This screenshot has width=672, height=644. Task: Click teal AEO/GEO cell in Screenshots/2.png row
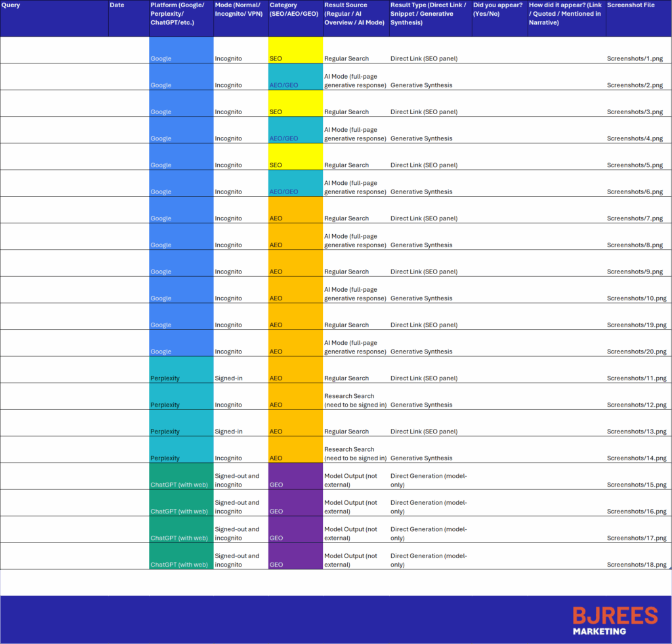[x=295, y=77]
